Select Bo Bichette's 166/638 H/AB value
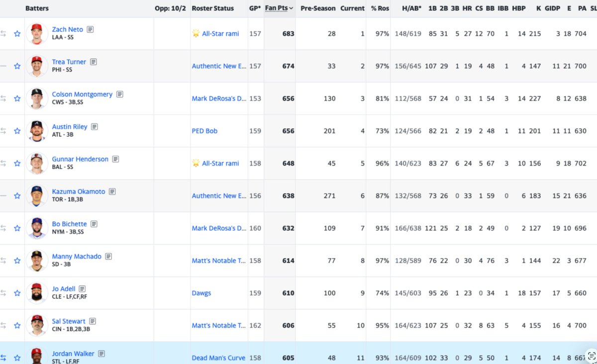The image size is (597, 364). click(407, 228)
